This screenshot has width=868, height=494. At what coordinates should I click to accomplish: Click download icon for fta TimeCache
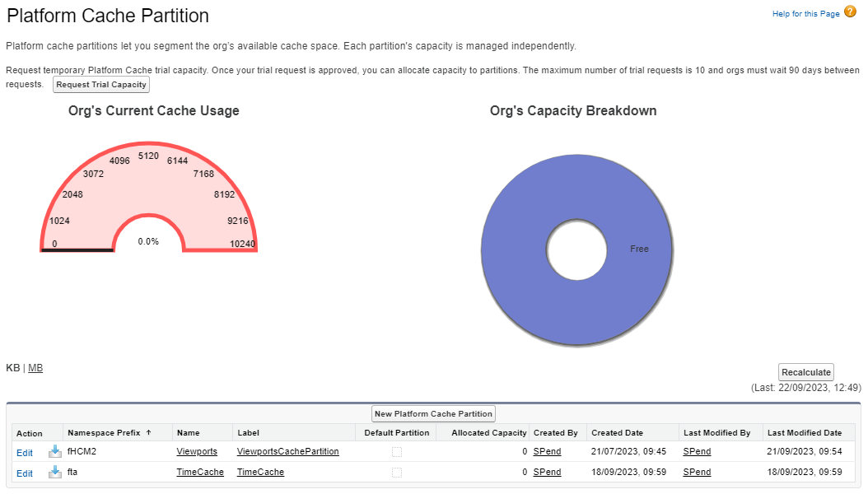tap(55, 472)
